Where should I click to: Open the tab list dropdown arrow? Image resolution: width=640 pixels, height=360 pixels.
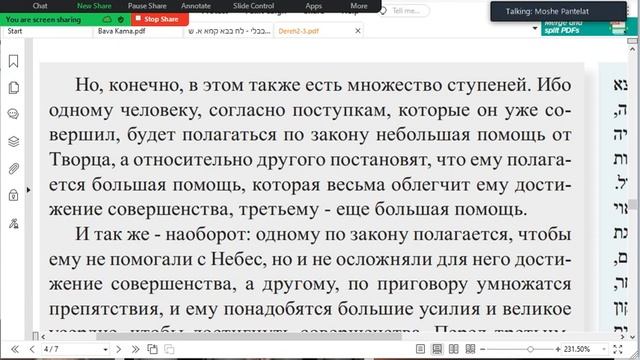click(535, 29)
